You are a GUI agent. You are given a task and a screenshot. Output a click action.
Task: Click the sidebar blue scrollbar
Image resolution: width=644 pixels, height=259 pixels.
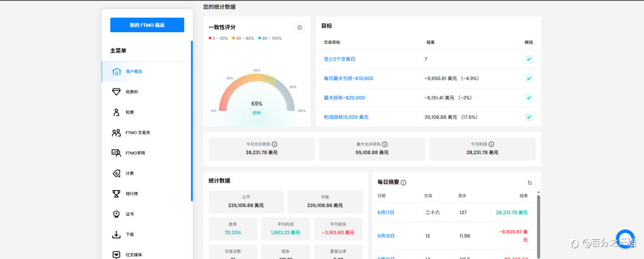(192, 121)
